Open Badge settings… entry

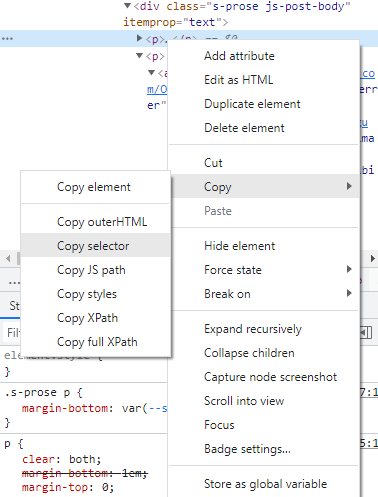pyautogui.click(x=247, y=449)
